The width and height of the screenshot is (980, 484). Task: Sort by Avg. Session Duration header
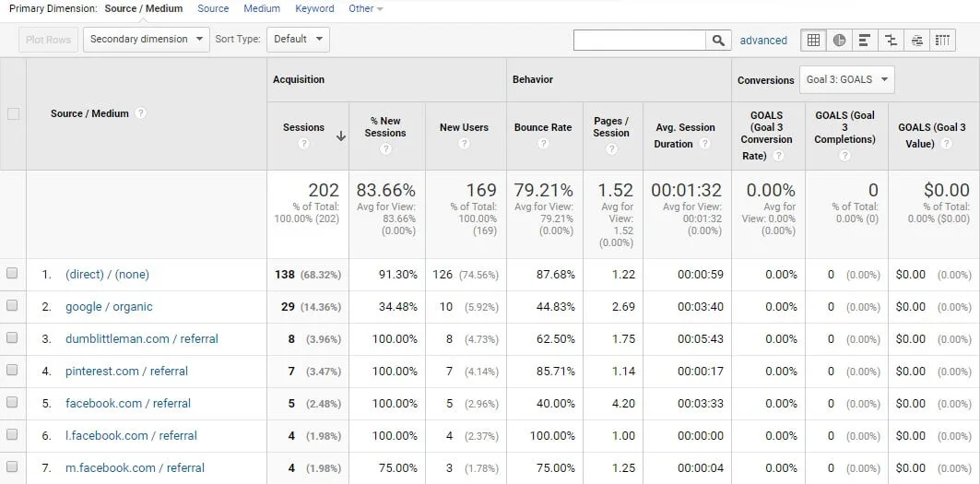(x=685, y=136)
